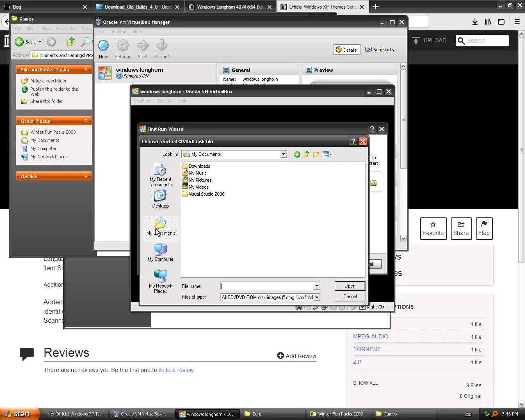The height and width of the screenshot is (420, 525).
Task: Click the Up folder icon in Games window
Action: click(x=71, y=42)
